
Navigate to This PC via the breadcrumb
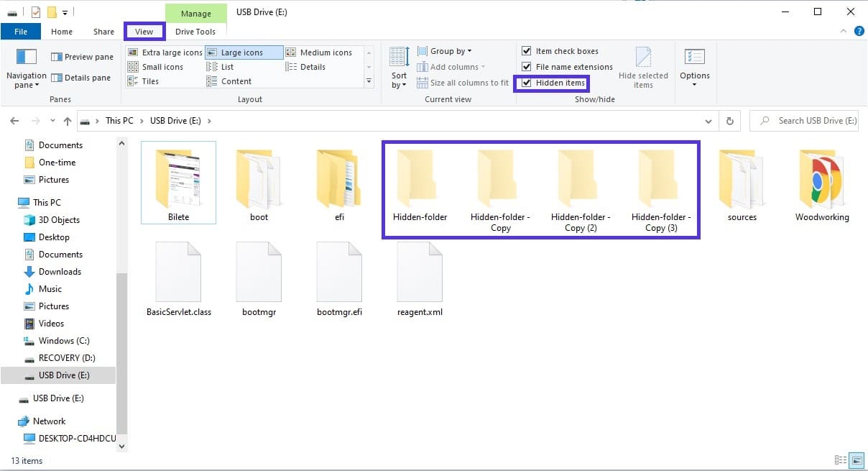[x=119, y=120]
